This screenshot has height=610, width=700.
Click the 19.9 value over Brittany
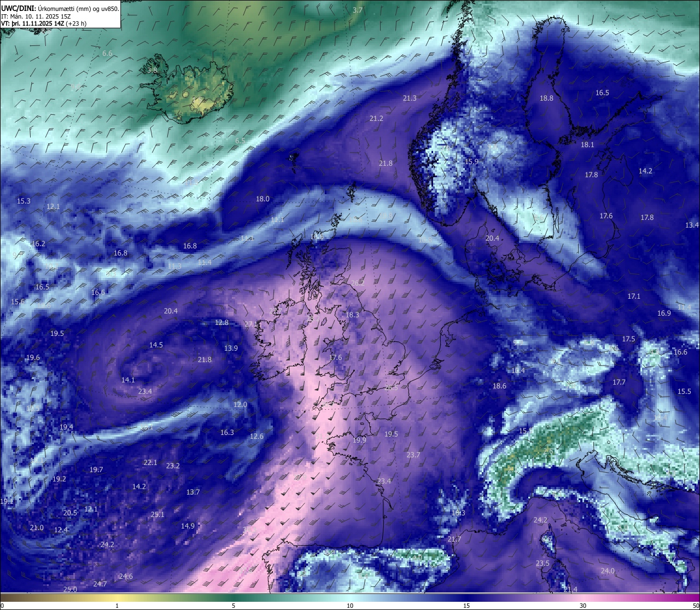(x=359, y=440)
